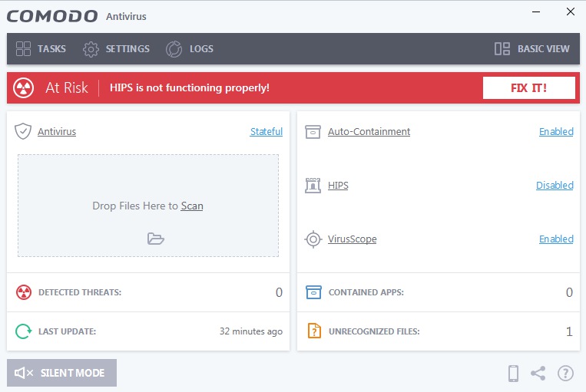586x392 pixels.
Task: Open the SETTINGS menu label
Action: 127,49
